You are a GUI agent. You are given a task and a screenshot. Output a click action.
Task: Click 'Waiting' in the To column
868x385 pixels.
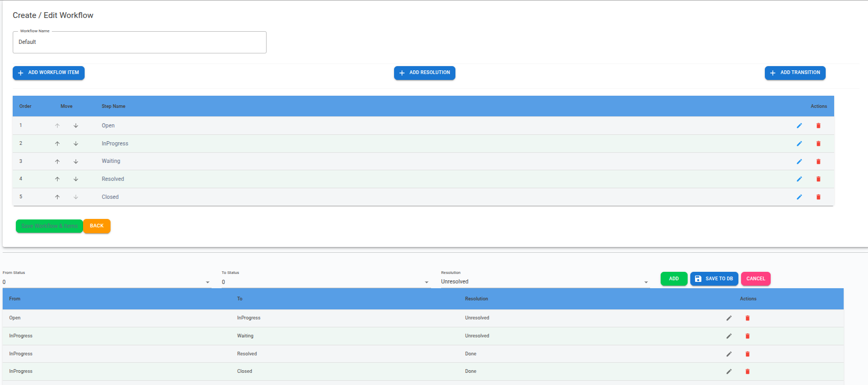[245, 336]
